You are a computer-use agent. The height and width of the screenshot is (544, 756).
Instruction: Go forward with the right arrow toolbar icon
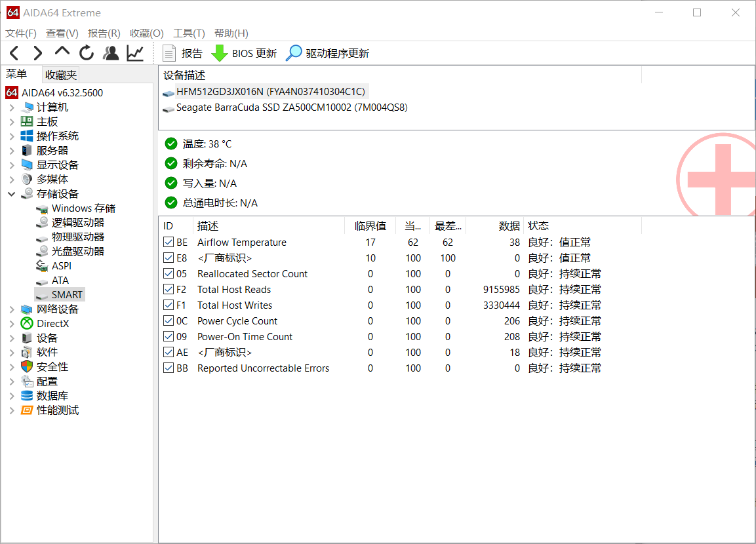(37, 53)
